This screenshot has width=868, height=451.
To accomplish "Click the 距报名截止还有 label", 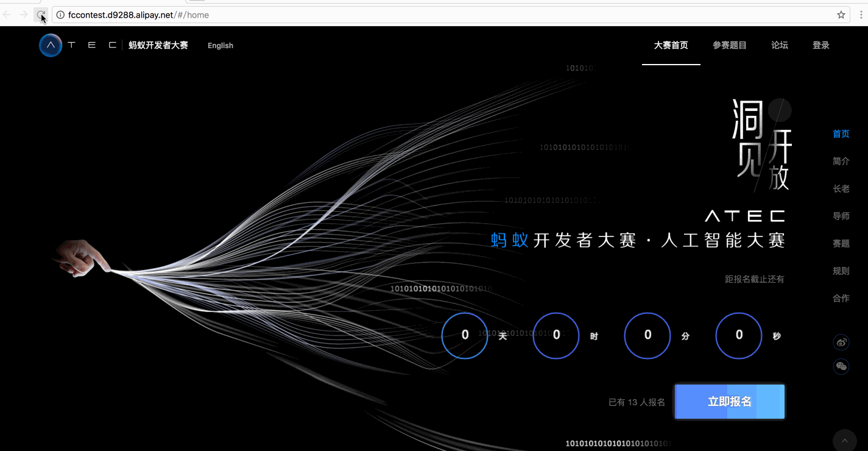I will click(x=755, y=280).
